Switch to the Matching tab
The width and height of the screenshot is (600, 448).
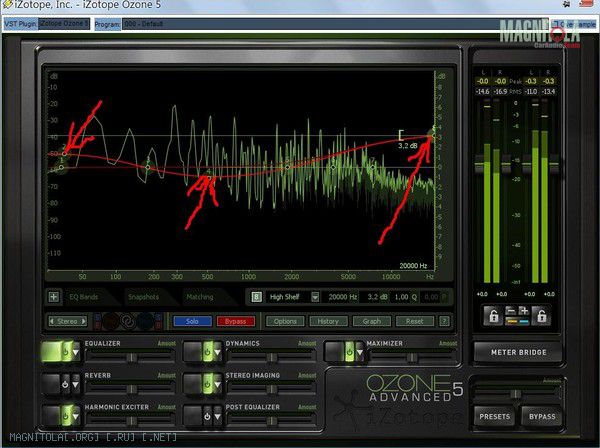[x=200, y=297]
